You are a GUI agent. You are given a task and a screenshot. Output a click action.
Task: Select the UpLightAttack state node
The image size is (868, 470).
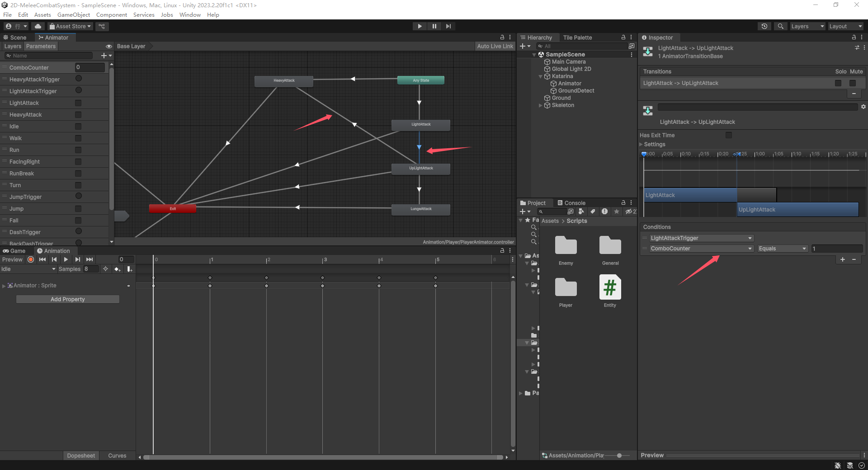pos(421,169)
